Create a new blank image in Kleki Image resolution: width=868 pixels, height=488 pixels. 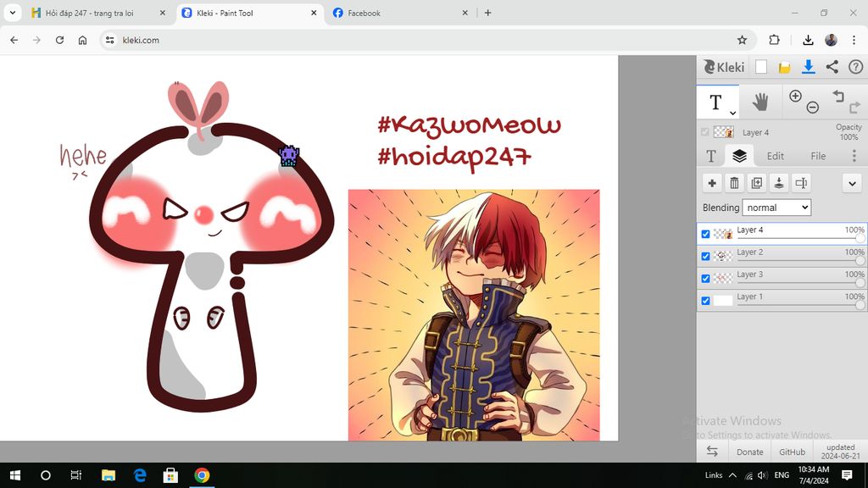761,67
